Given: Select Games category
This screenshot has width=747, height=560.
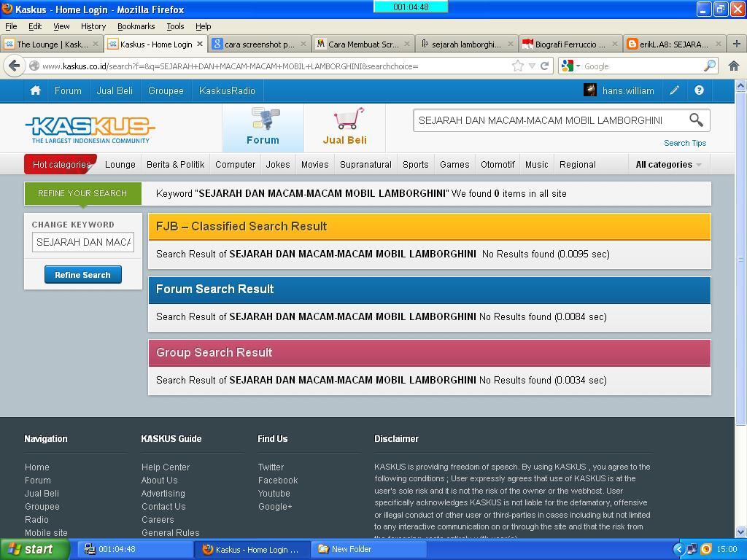Looking at the screenshot, I should (454, 165).
